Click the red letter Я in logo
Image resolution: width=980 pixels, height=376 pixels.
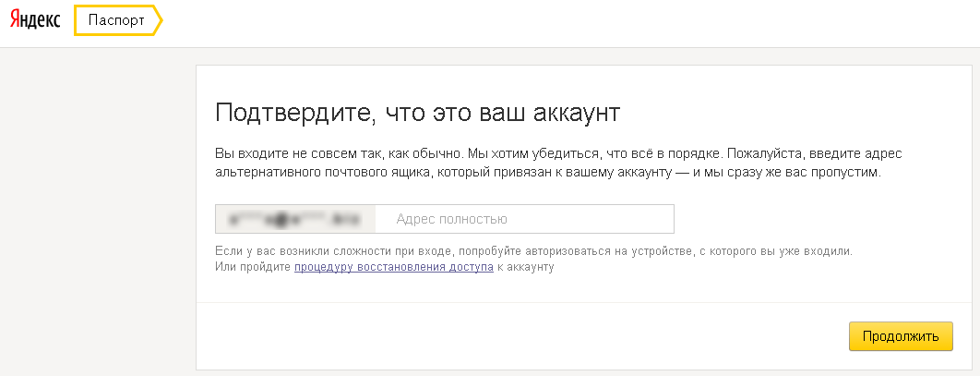pos(16,21)
